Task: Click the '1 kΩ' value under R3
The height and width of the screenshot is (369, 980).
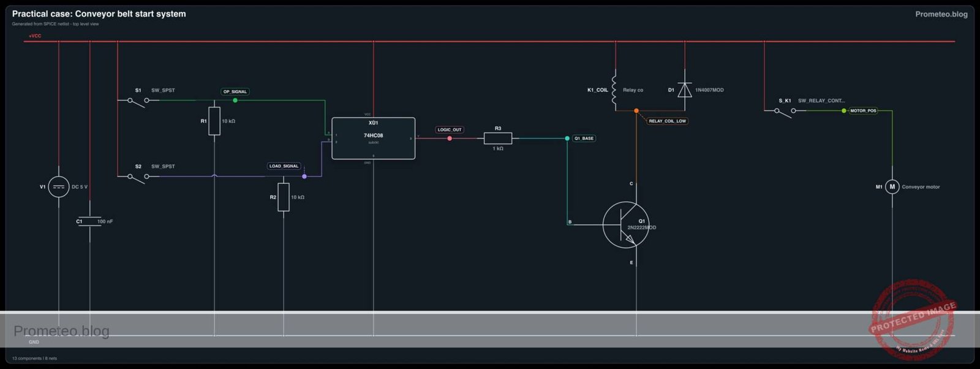Action: click(x=498, y=149)
